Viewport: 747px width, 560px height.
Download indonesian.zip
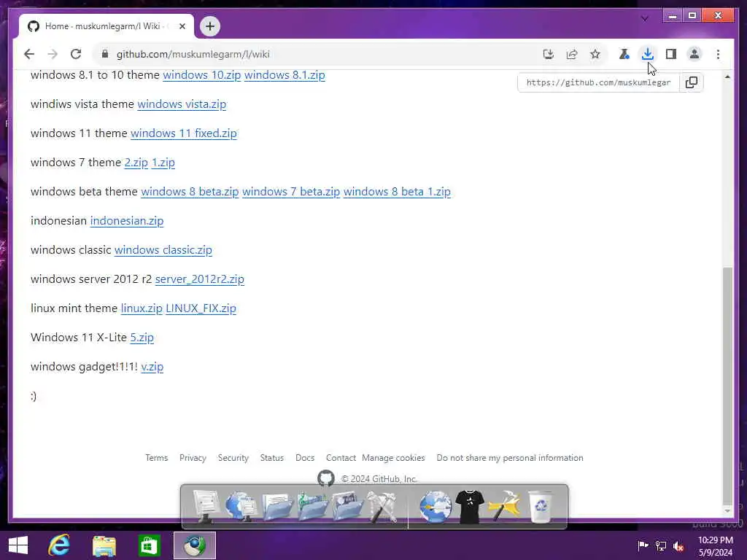click(x=127, y=221)
